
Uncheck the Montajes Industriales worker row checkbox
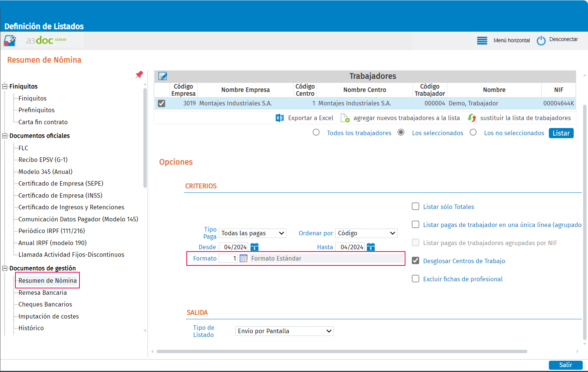[161, 103]
